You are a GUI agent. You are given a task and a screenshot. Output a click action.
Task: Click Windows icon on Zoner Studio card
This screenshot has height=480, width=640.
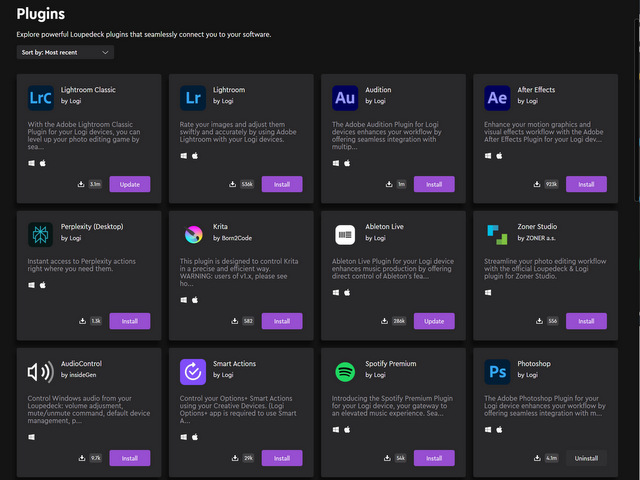(488, 293)
